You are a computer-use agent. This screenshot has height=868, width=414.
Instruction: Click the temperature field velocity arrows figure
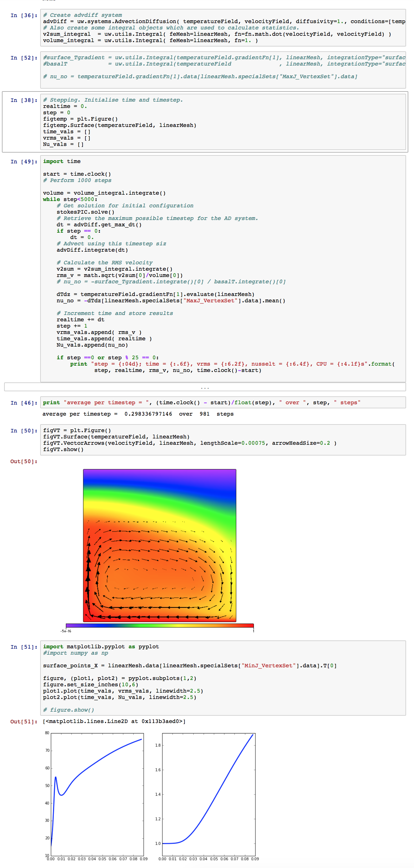tap(159, 545)
